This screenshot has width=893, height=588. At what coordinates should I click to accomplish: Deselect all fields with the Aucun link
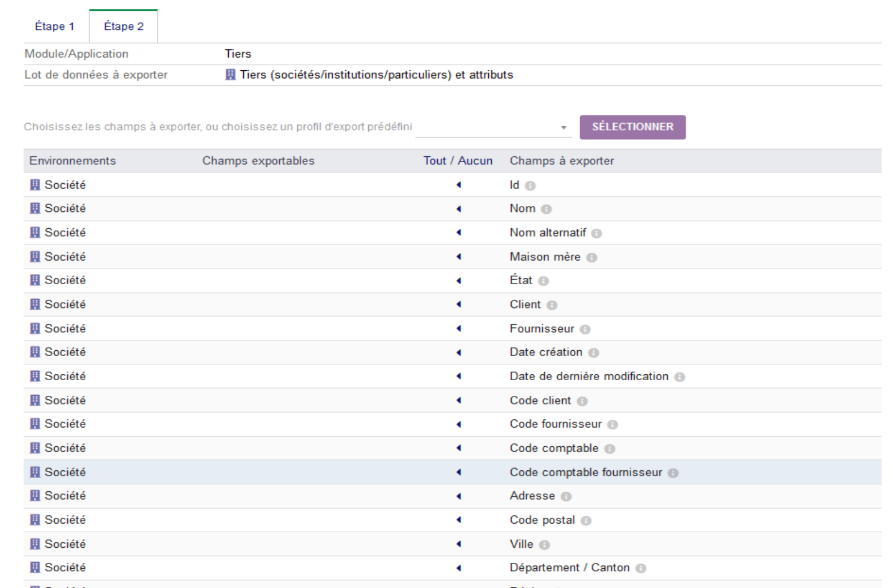pos(475,161)
